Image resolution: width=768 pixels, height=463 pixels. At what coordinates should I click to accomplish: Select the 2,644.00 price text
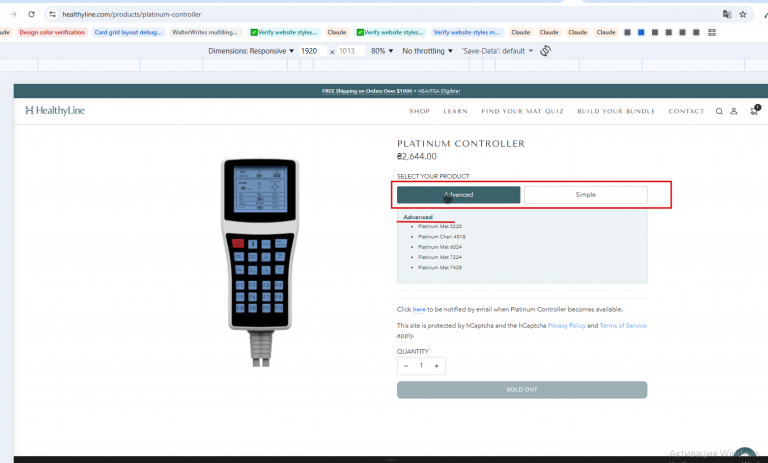[416, 156]
